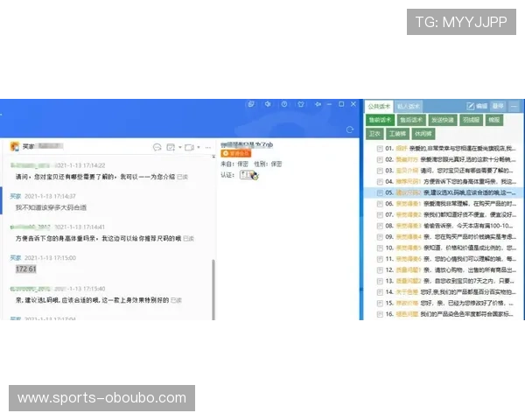Click the orange membership badge in the buyer info
This screenshot has height=420, width=525.
[x=235, y=153]
